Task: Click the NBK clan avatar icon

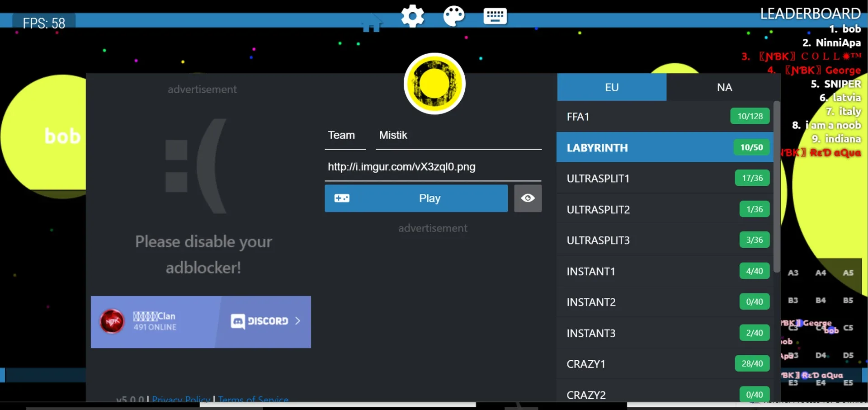Action: [112, 321]
